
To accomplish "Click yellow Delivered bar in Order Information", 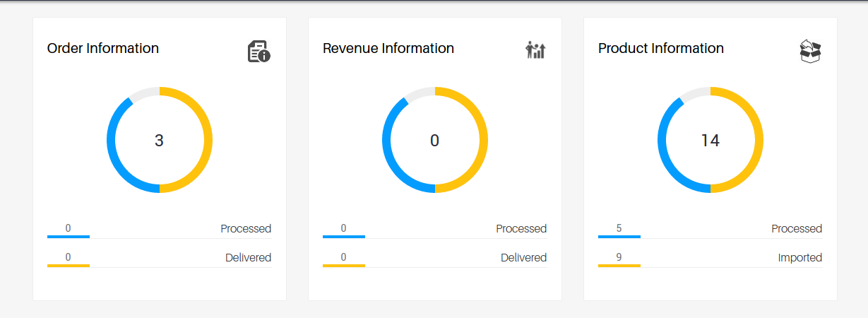I will point(69,266).
